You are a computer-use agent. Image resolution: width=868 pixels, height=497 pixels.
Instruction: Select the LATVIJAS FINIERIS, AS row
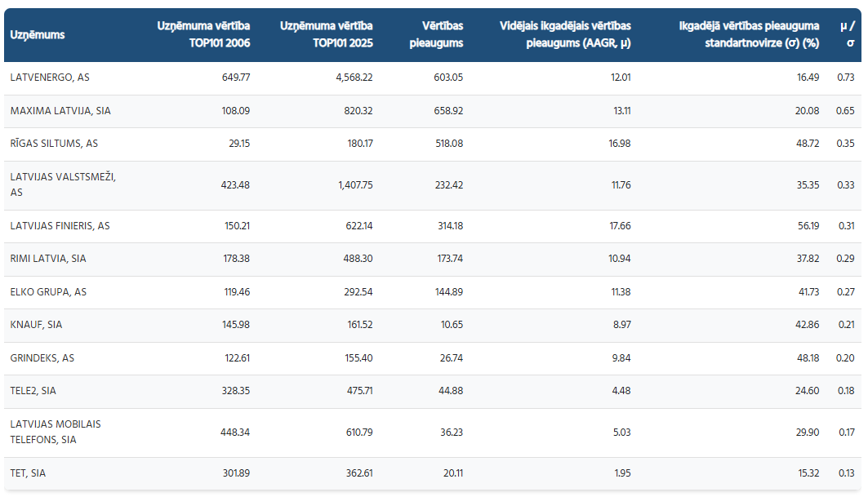click(x=60, y=226)
